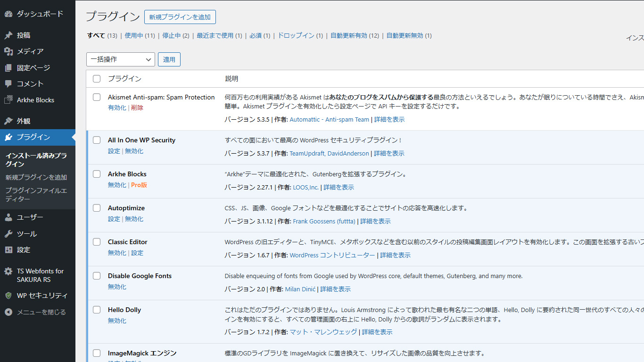Open 詳細を表示 link in Hello Dolly row
Viewport: 644px width, 362px height.
click(x=377, y=332)
